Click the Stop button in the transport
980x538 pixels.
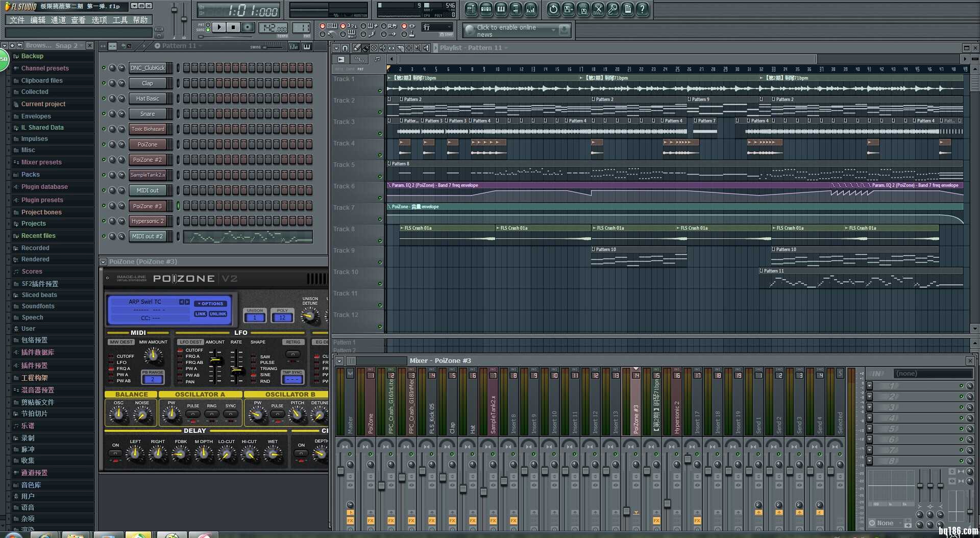[233, 27]
